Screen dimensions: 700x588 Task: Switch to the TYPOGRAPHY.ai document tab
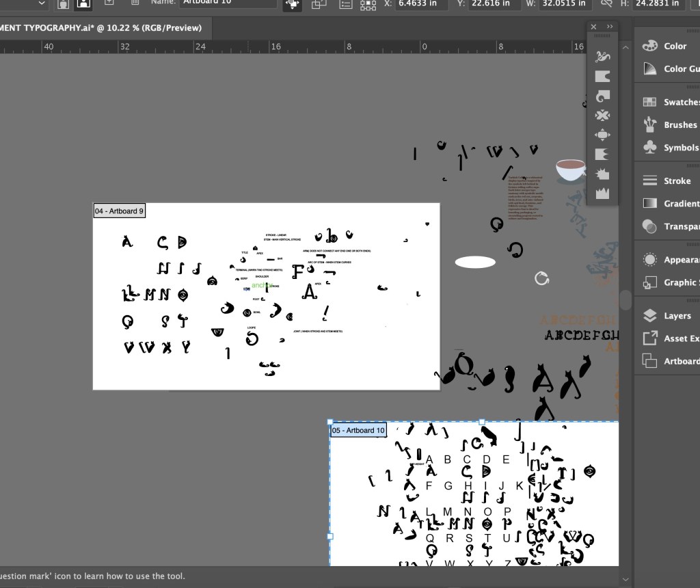pos(103,28)
